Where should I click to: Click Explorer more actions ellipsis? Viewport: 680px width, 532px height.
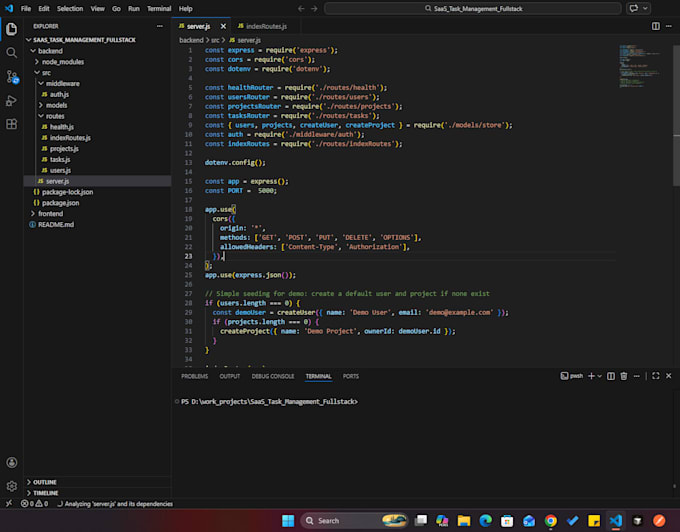(x=160, y=26)
